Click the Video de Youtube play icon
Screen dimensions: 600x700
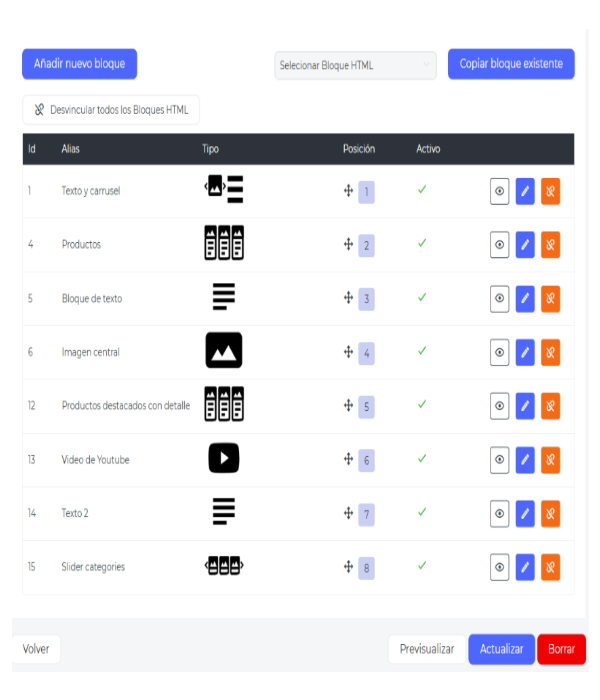[224, 458]
